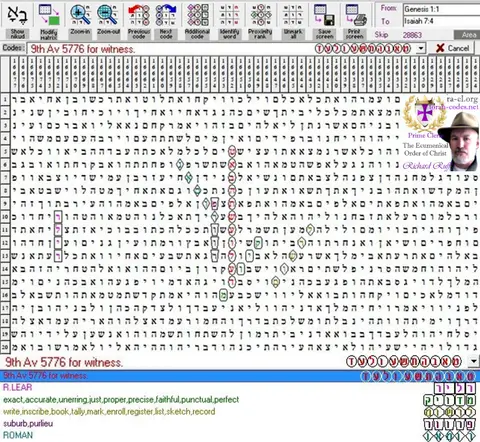The width and height of the screenshot is (480, 442).
Task: Select the 'exact,accurate,unerring' code row
Action: [x=240, y=399]
